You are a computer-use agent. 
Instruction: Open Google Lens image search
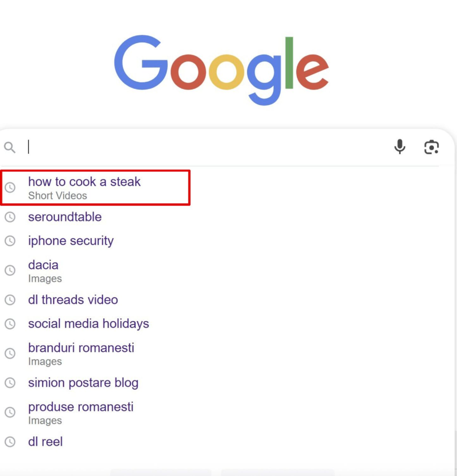(431, 147)
